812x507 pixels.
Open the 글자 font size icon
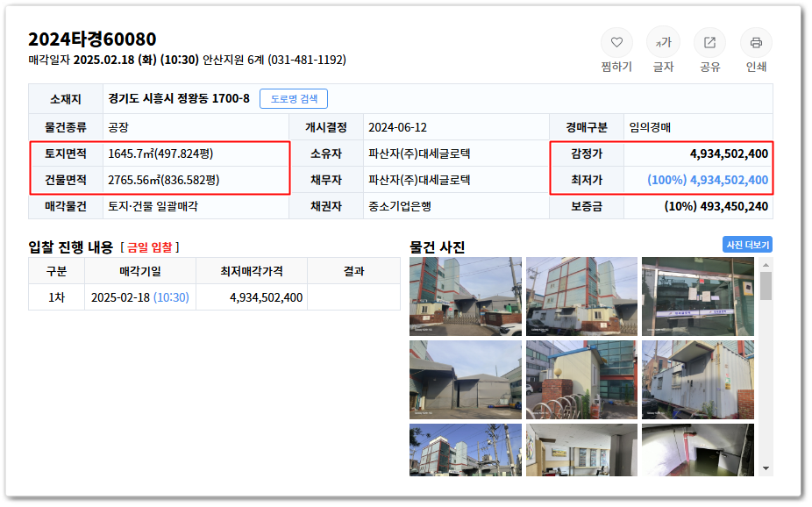coord(663,42)
